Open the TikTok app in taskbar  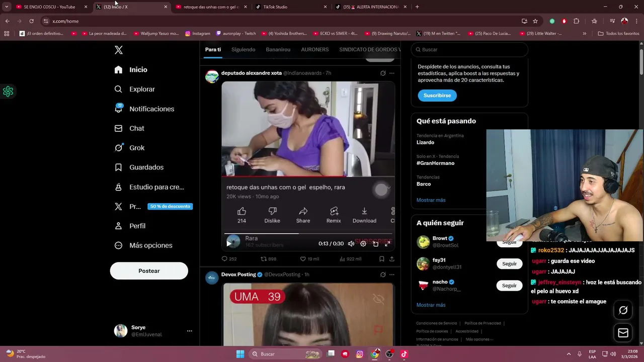pyautogui.click(x=404, y=354)
